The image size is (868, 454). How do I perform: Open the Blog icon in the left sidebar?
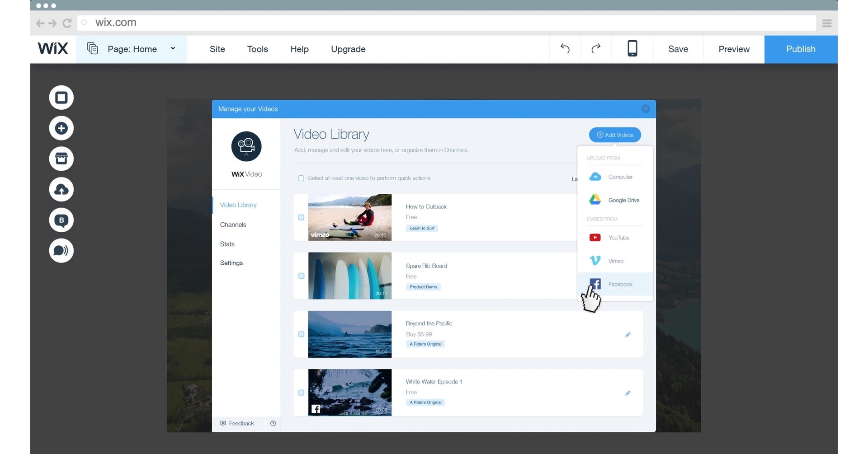point(61,220)
